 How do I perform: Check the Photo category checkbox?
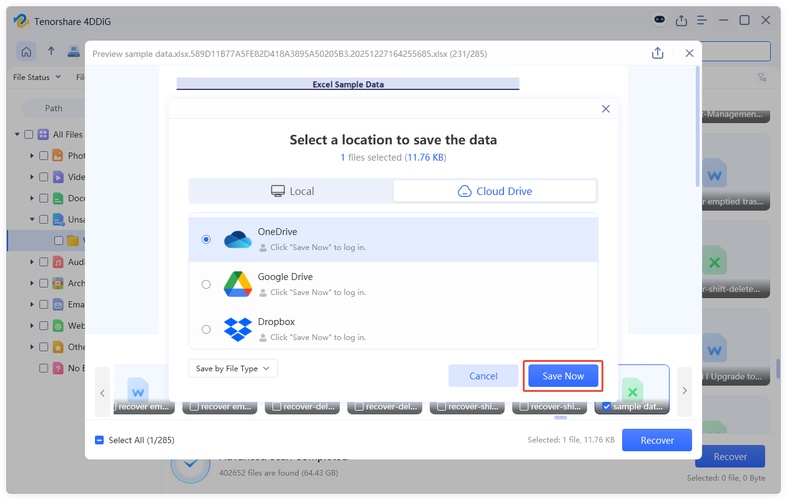(x=44, y=156)
